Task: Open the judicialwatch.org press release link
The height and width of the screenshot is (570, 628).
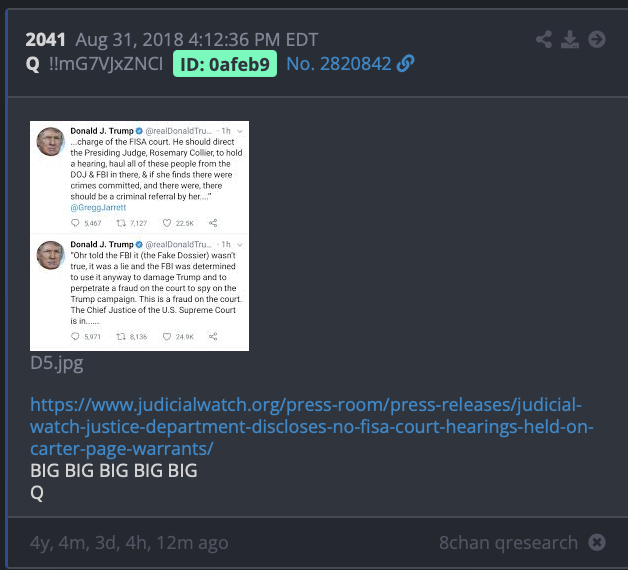Action: (x=312, y=427)
